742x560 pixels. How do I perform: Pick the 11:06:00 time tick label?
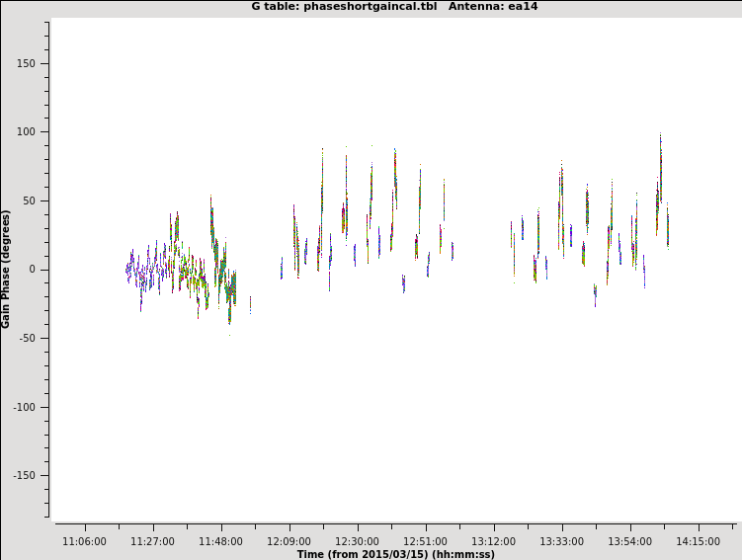(84, 541)
